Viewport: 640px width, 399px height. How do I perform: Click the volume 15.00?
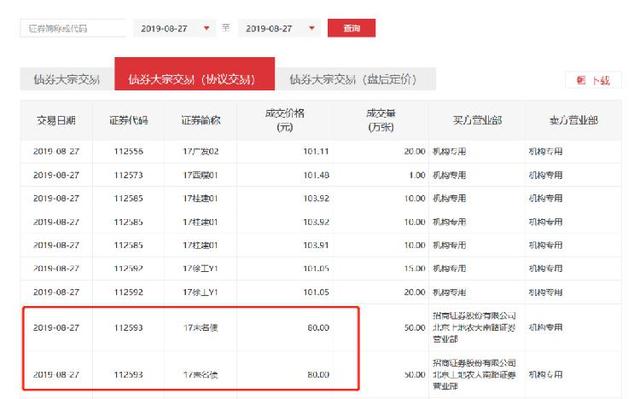[x=415, y=268]
